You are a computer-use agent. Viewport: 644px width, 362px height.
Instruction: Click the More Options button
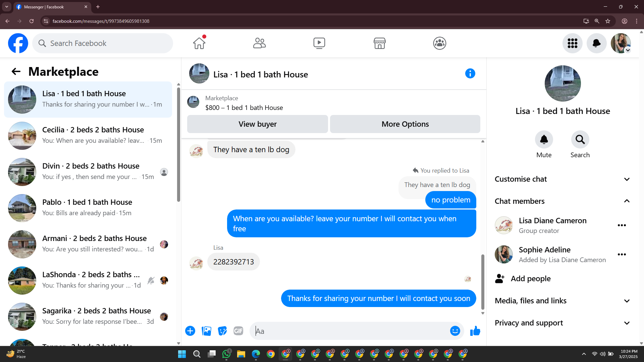405,124
